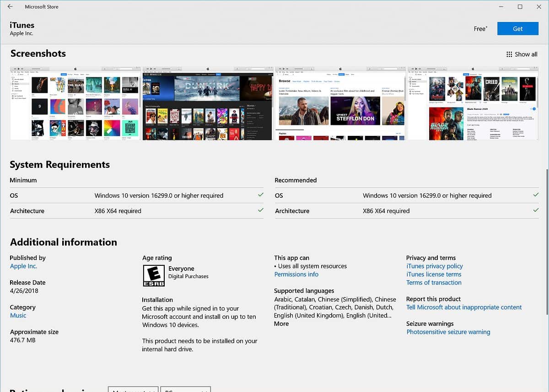549x392 pixels.
Task: Open the first screenshot showing album grid
Action: coord(75,103)
